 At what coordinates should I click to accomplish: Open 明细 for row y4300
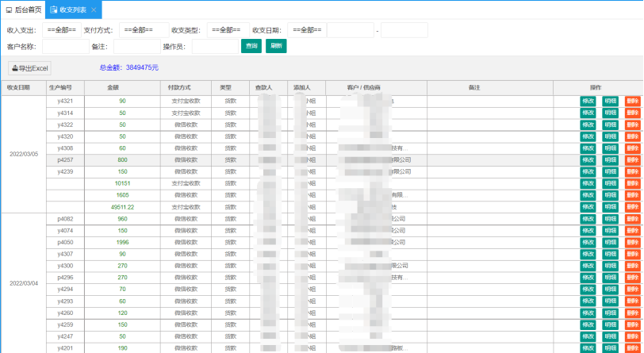pos(610,266)
